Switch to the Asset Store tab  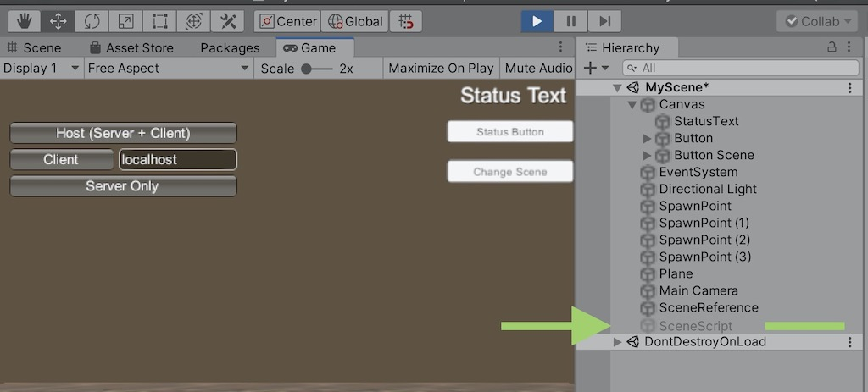tap(131, 48)
